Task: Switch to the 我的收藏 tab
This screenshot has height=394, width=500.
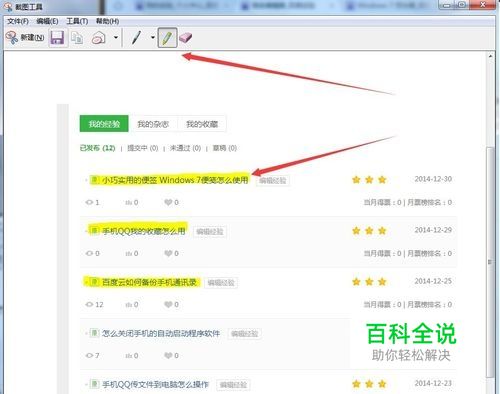Action: click(202, 124)
